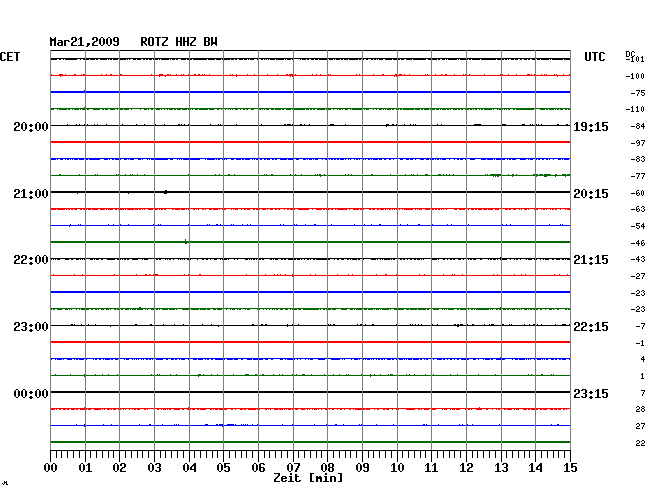Select minute tick label 08
The width and height of the screenshot is (650, 494).
pyautogui.click(x=327, y=467)
